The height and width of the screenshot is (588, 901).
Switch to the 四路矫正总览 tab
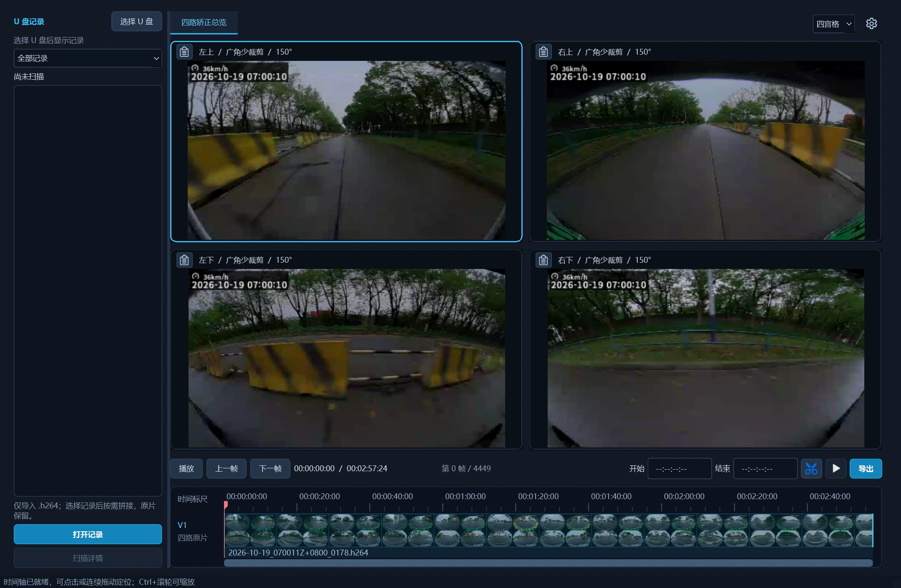204,23
